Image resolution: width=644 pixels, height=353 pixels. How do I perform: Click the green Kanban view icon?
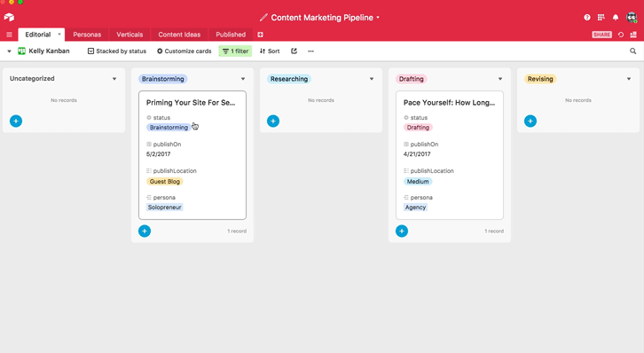coord(22,51)
